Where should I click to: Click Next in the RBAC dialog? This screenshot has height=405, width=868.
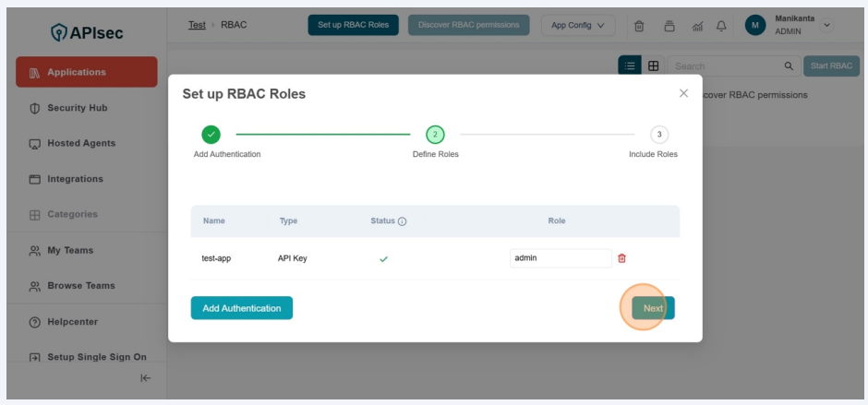(653, 308)
